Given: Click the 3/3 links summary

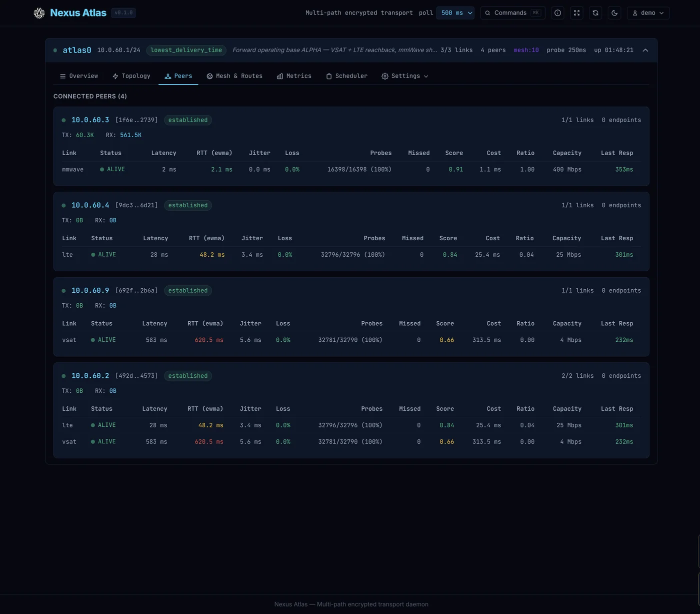Looking at the screenshot, I should (456, 50).
